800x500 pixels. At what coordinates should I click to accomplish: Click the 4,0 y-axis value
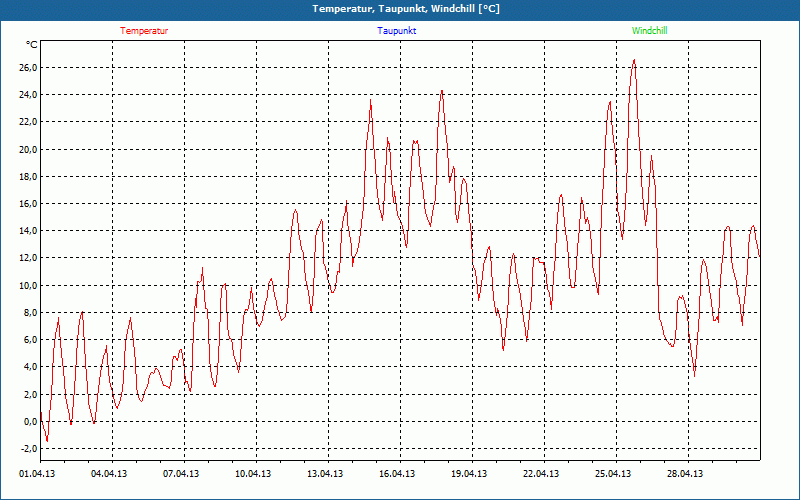coord(30,367)
